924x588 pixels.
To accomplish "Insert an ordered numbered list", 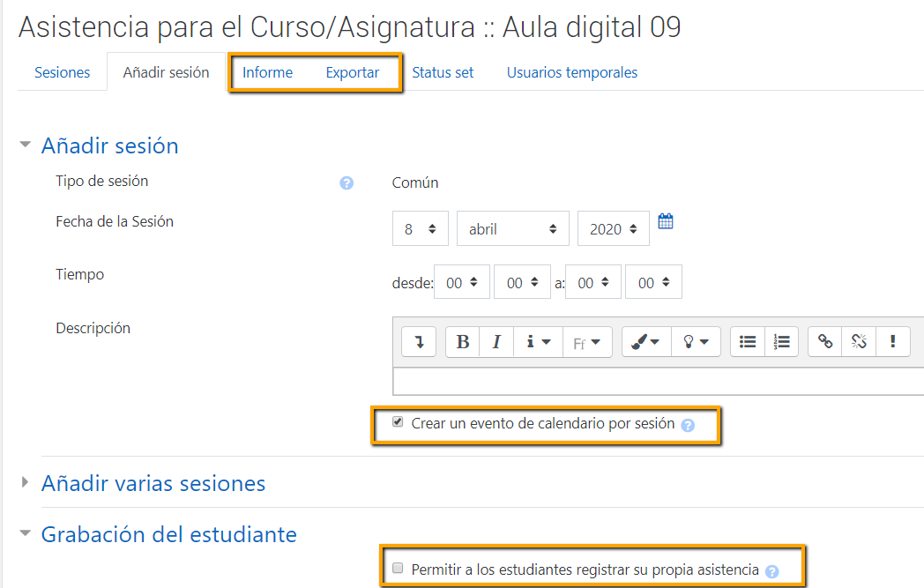I will [781, 342].
